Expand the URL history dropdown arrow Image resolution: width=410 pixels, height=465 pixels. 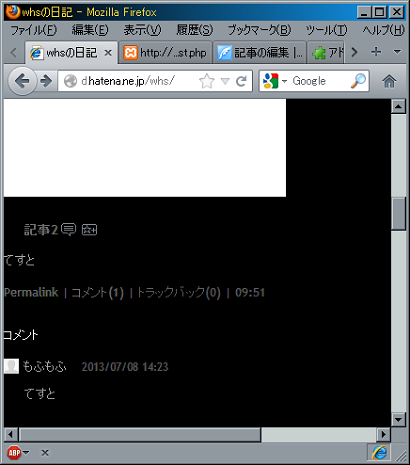point(225,81)
